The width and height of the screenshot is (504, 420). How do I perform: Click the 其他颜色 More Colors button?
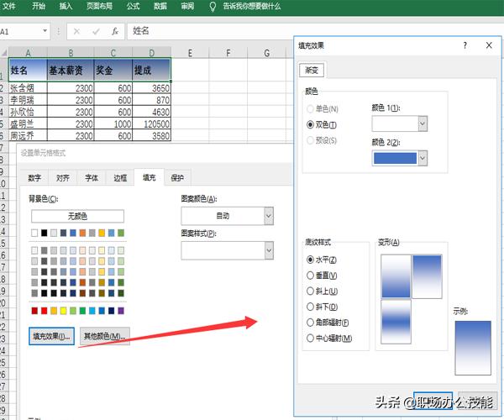tap(105, 336)
